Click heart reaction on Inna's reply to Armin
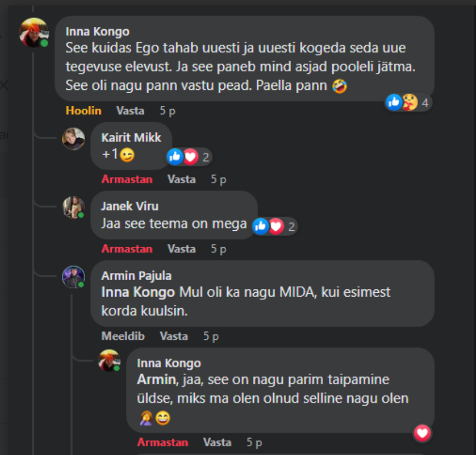Screen dimensions: 476x455 422,434
